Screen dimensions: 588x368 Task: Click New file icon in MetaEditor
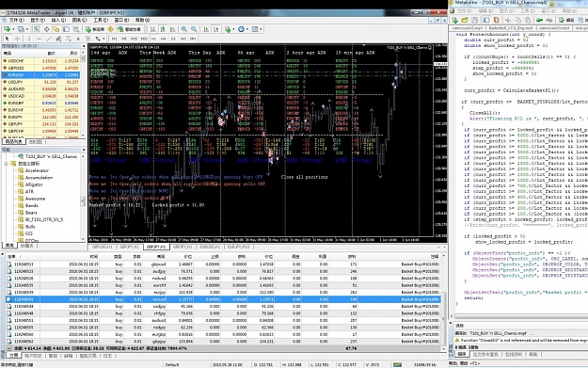pyautogui.click(x=454, y=20)
